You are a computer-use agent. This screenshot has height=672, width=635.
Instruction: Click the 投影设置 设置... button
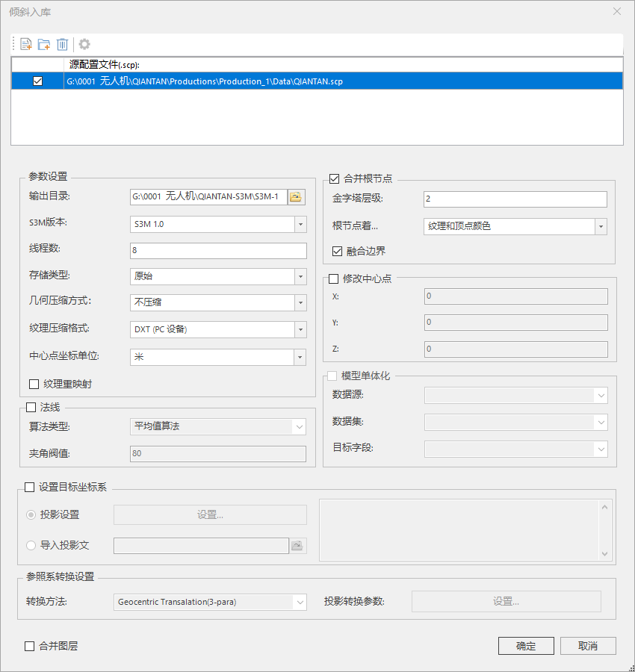pyautogui.click(x=210, y=514)
